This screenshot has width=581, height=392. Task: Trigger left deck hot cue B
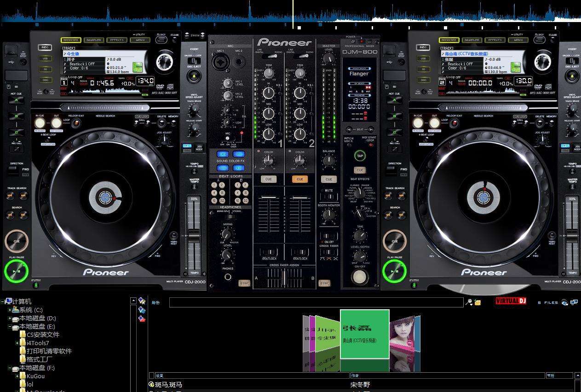click(x=17, y=116)
